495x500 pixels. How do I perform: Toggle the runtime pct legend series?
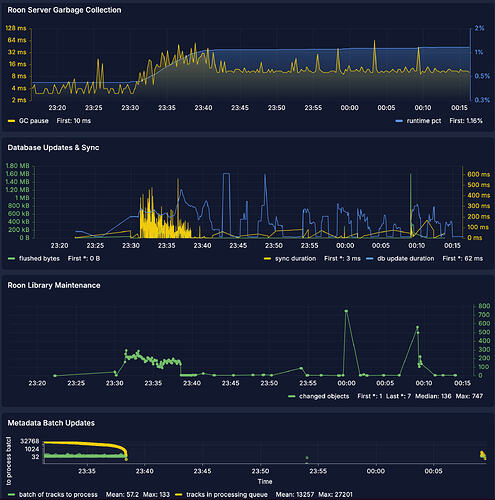point(424,121)
